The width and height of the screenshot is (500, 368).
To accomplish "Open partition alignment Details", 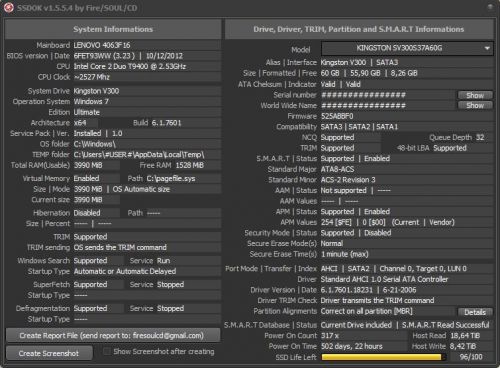I will pyautogui.click(x=475, y=312).
